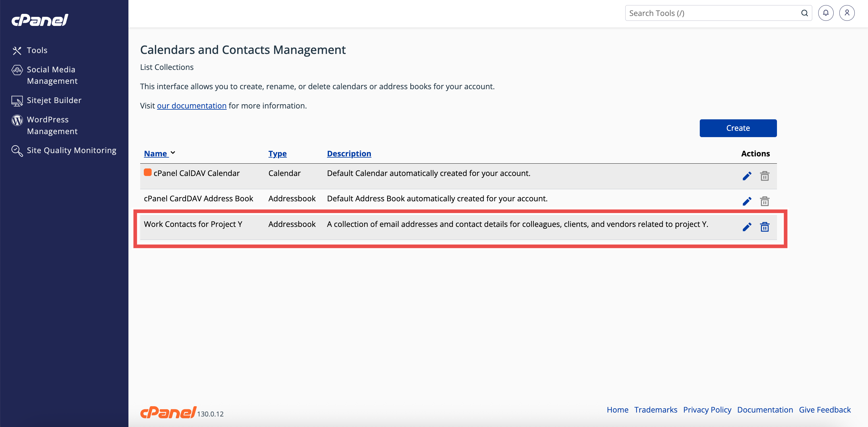Click the orange calendar color swatch
Viewport: 868px width, 427px height.
coord(148,172)
